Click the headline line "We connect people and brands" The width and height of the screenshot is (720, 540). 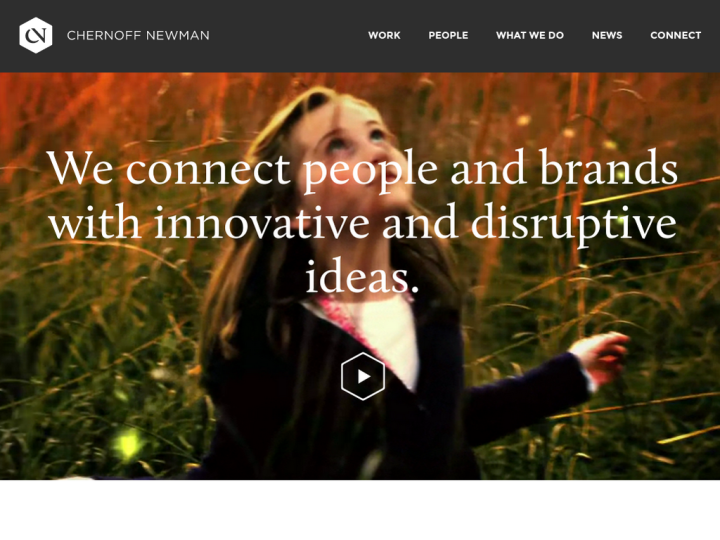point(362,169)
